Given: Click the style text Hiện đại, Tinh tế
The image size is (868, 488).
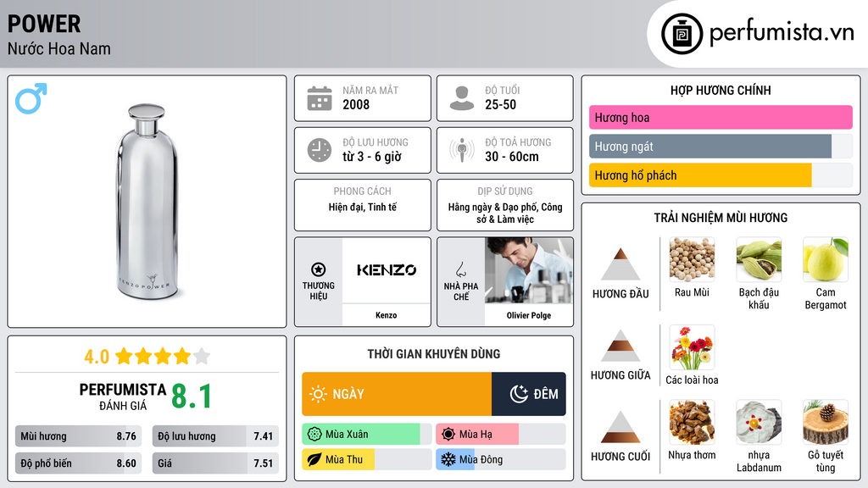Looking at the screenshot, I should tap(363, 207).
